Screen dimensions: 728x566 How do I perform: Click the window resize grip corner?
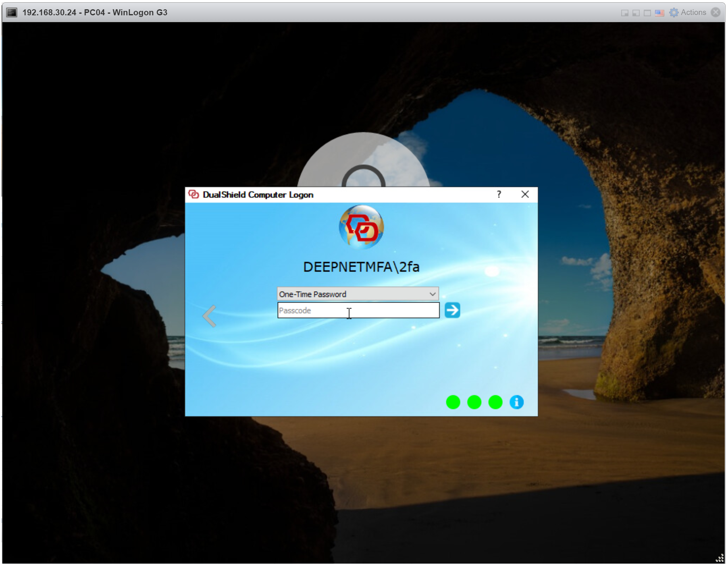coord(720,558)
